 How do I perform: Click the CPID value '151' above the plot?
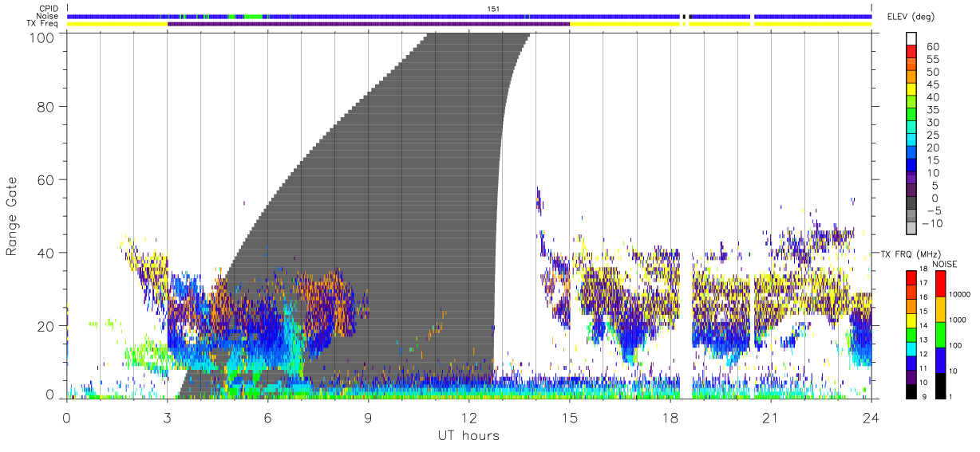(x=493, y=9)
